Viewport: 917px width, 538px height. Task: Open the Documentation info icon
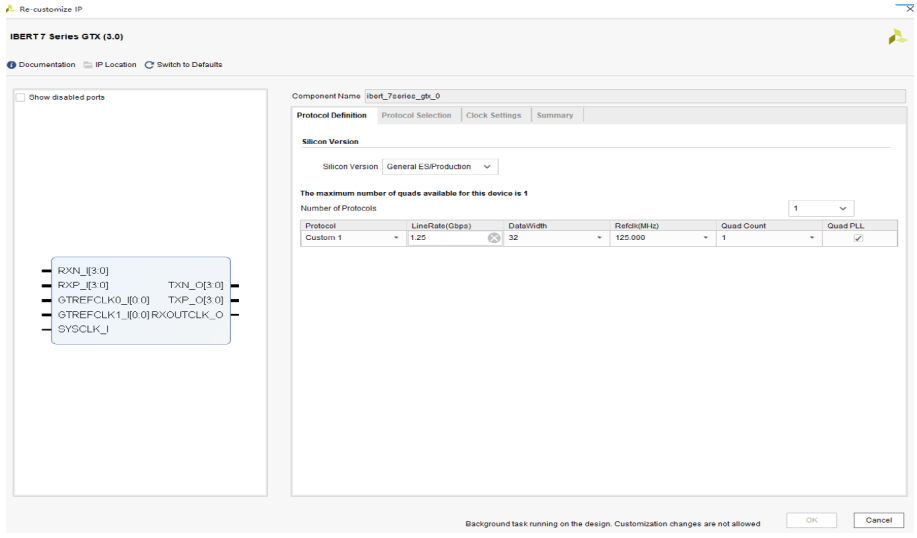tap(11, 65)
